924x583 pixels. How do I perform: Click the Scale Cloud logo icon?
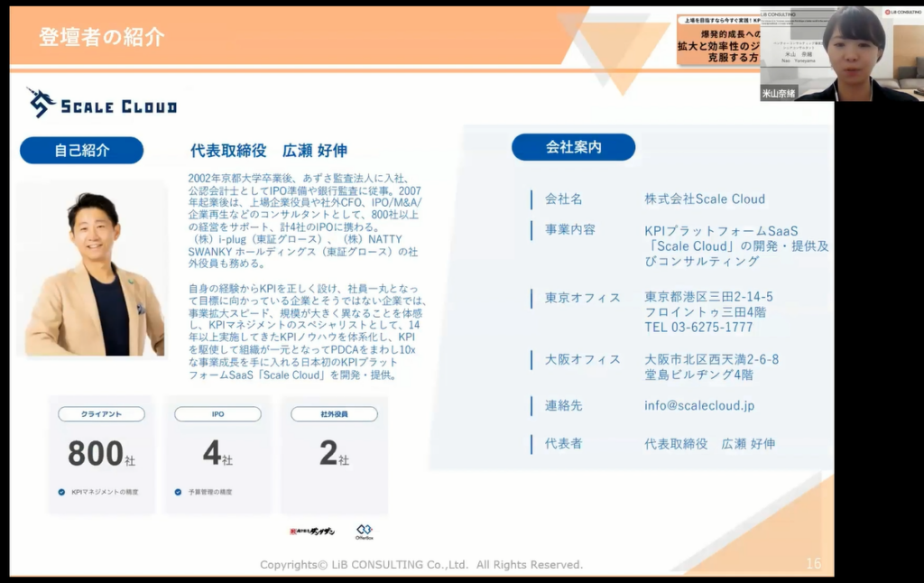coord(42,103)
